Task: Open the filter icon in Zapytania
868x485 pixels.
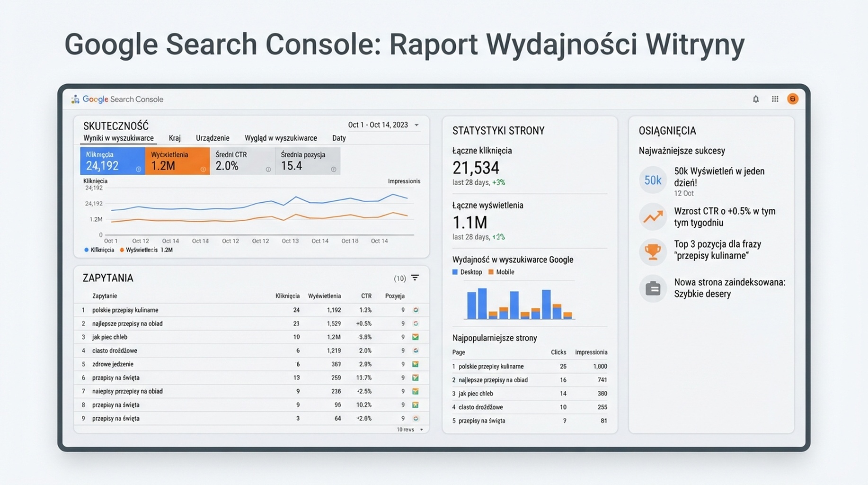Action: [x=415, y=278]
